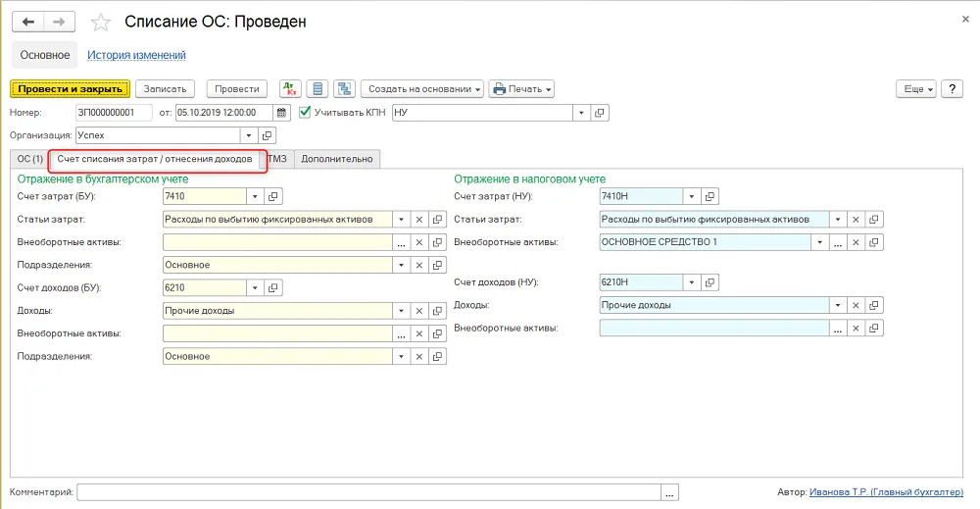Go back with the left arrow

28,22
